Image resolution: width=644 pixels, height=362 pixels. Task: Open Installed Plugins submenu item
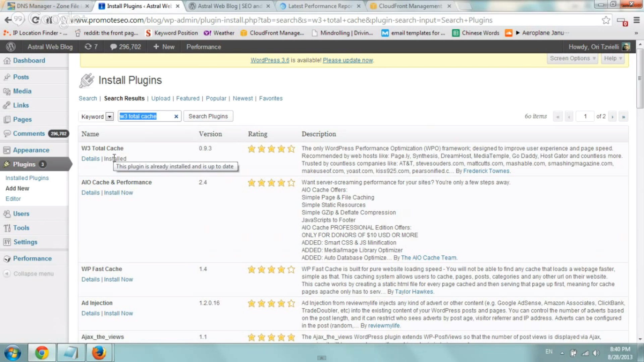27,178
